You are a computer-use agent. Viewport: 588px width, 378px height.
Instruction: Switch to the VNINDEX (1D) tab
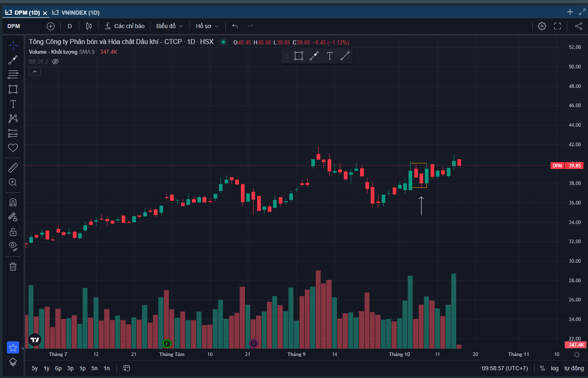(76, 13)
